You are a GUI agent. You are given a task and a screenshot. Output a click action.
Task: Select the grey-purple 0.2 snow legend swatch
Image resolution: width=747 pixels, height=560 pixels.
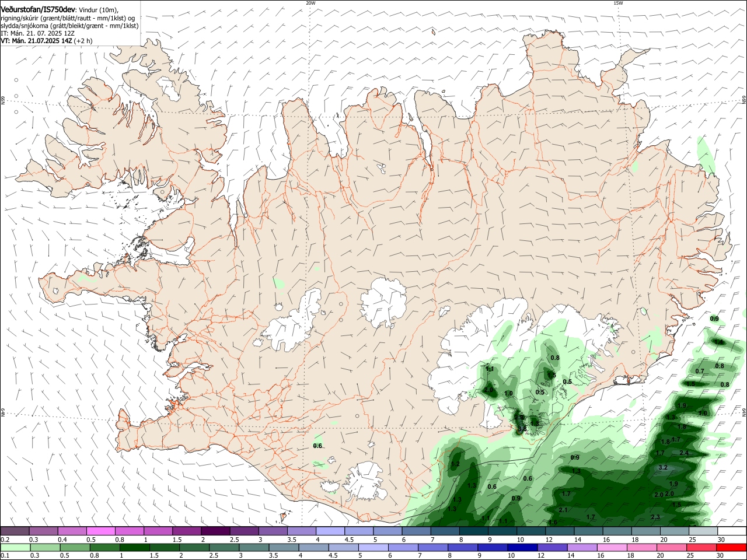tap(15, 531)
